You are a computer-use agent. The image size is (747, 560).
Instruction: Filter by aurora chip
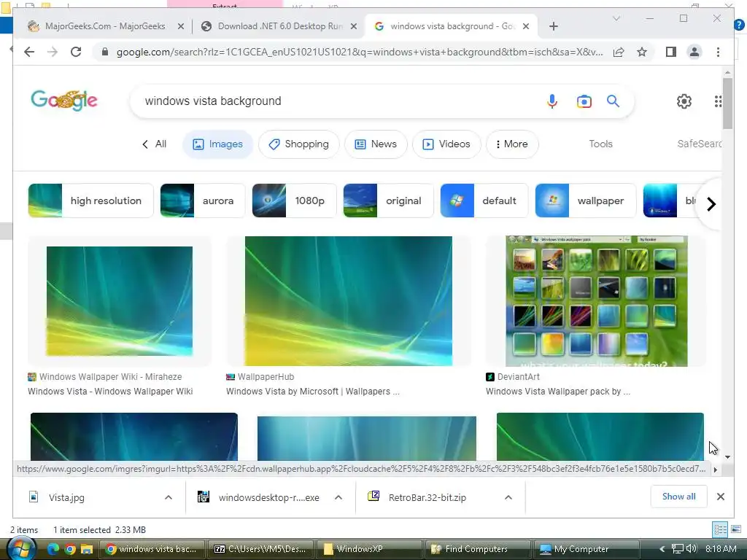203,201
